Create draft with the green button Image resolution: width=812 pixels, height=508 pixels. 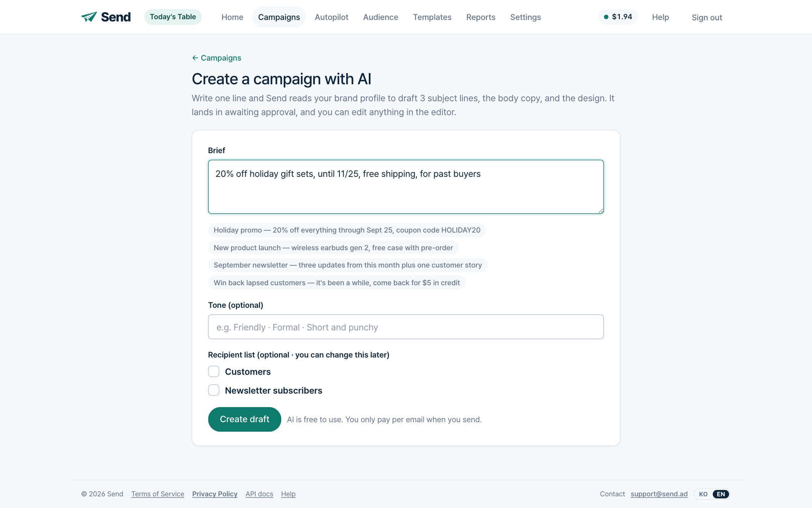point(245,419)
